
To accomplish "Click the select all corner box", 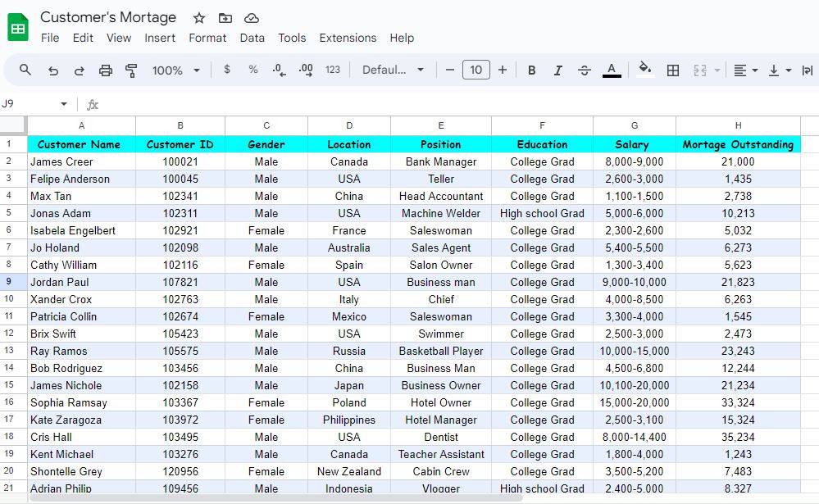I will (12, 125).
